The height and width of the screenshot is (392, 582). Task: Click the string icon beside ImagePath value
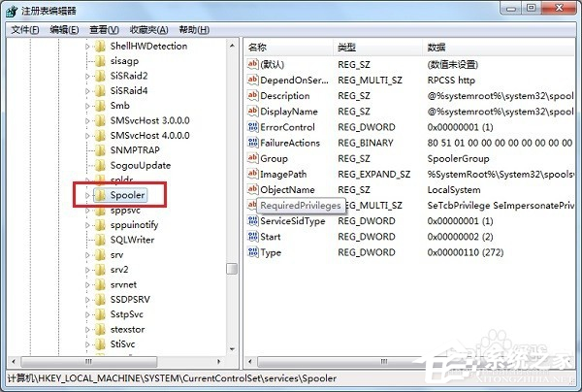(x=253, y=175)
